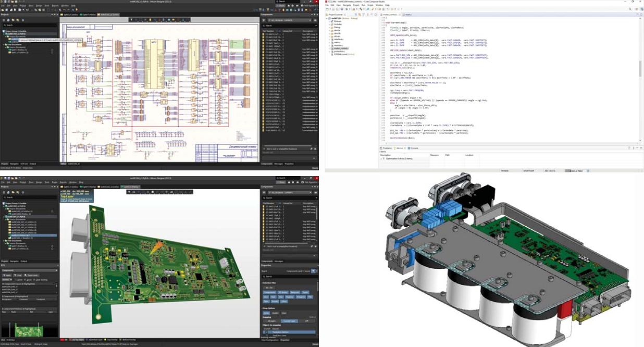This screenshot has height=347, width=644.
Task: Click the filter funnel icon above the schematic
Action: [132, 20]
